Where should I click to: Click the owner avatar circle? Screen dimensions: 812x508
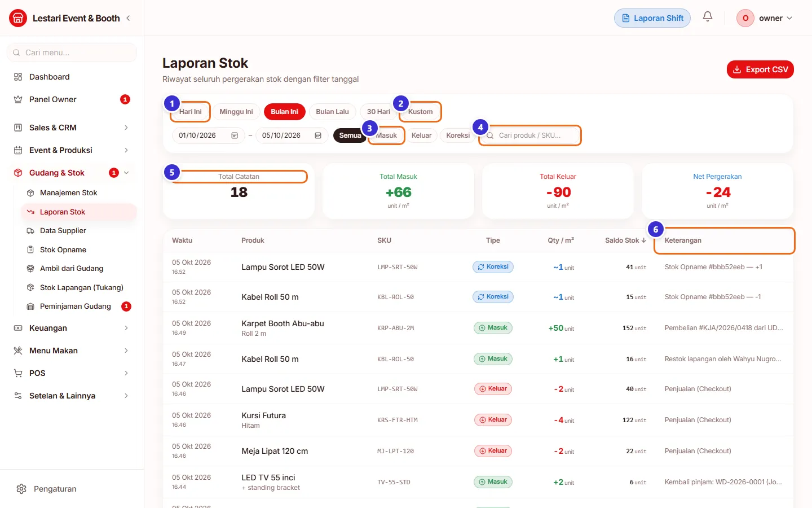click(745, 18)
